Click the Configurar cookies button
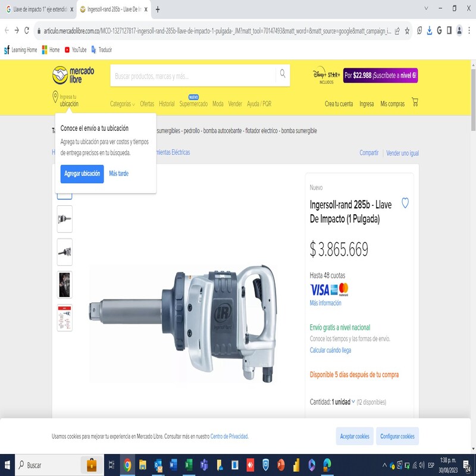 click(397, 436)
